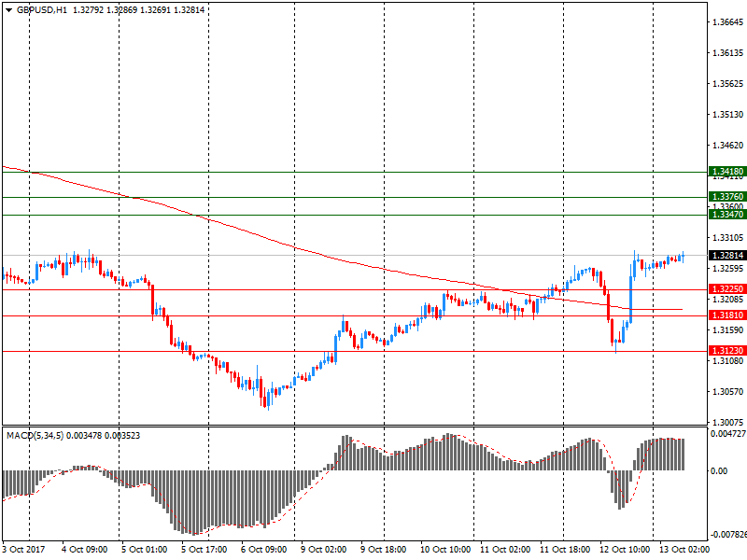Select the 1.35130 price axis label
Screen dimensions: 747x560
pyautogui.click(x=728, y=115)
